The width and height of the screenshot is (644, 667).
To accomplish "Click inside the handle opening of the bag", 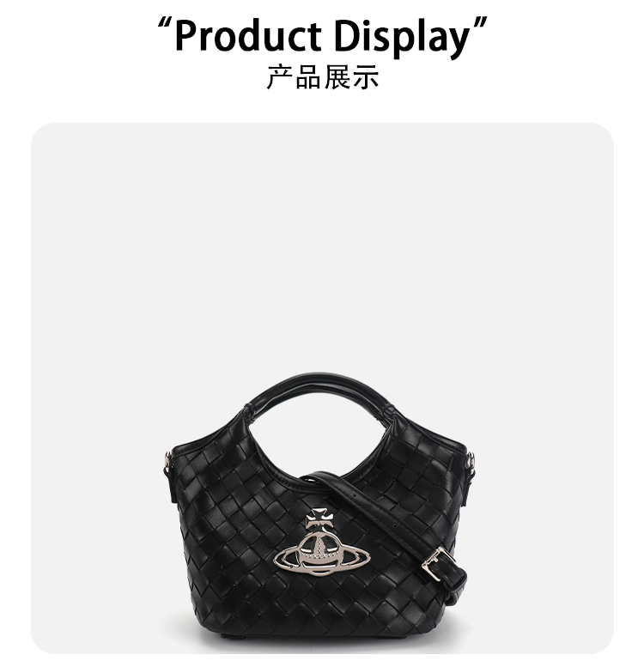I will pos(319,438).
